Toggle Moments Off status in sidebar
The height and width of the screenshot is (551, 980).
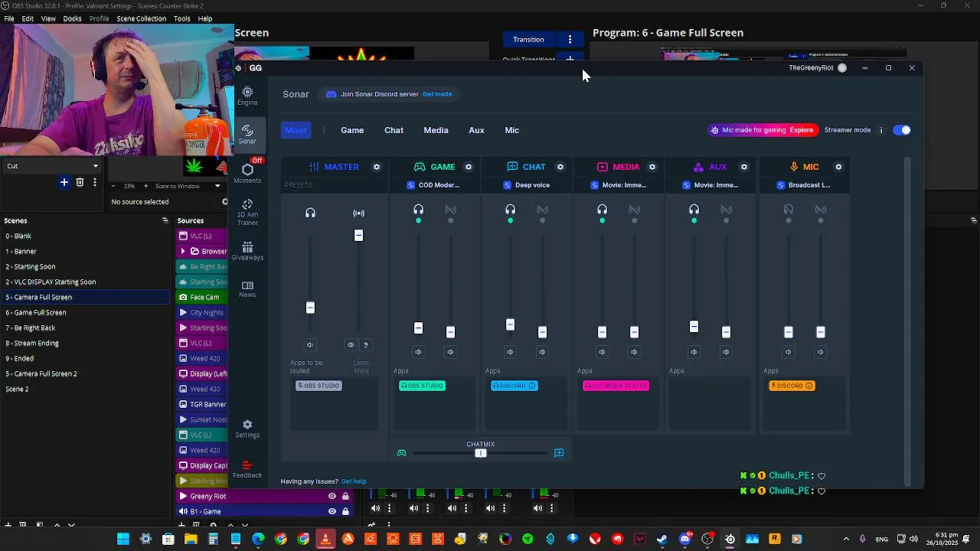click(x=257, y=161)
